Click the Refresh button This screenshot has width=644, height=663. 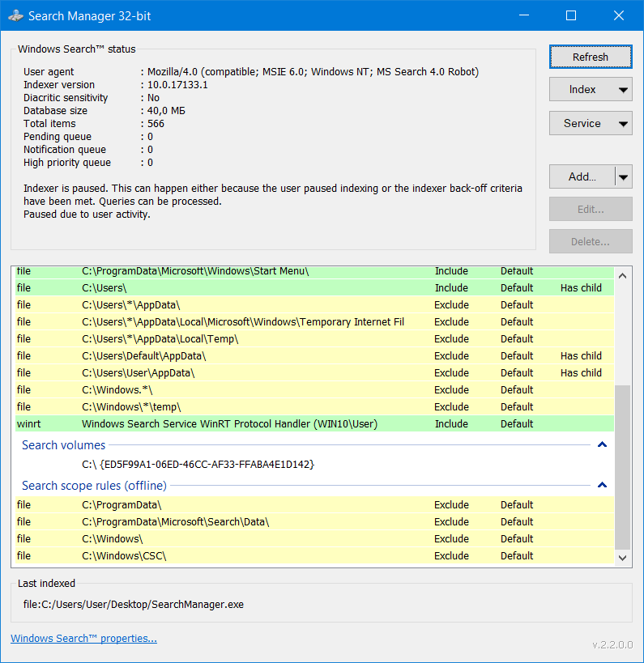591,57
